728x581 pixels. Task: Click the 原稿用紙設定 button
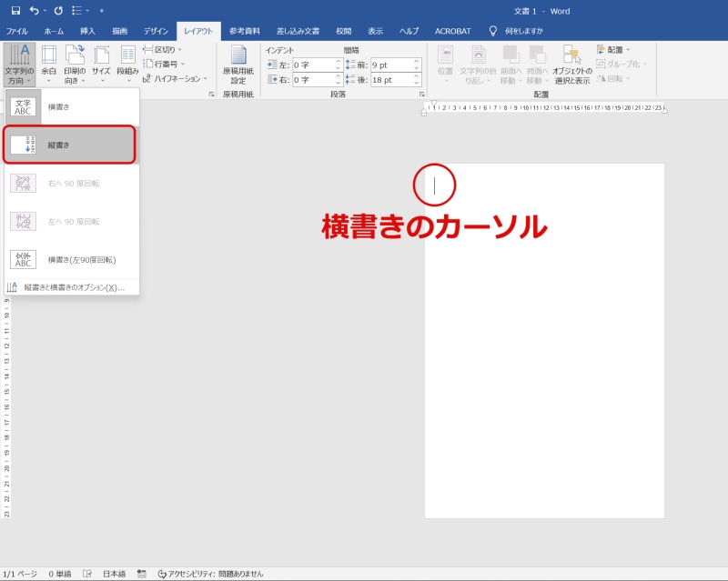click(x=238, y=65)
